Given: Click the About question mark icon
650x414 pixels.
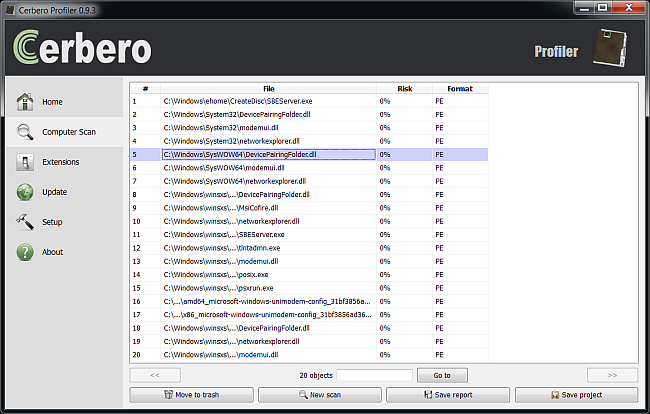Looking at the screenshot, I should pos(25,252).
